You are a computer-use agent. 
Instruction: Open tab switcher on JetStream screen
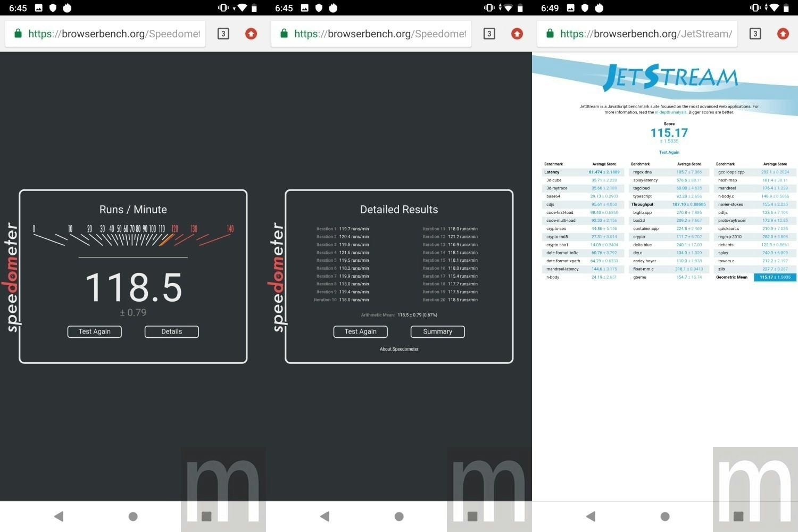click(x=755, y=34)
